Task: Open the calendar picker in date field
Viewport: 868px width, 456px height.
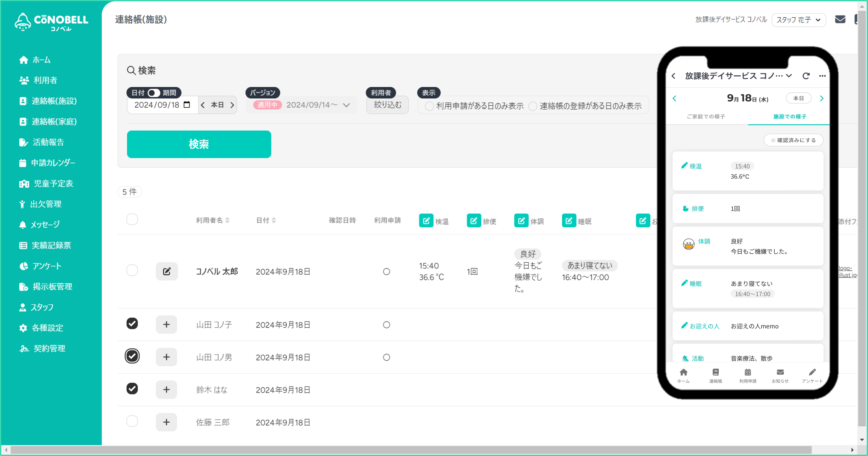Action: pos(187,105)
